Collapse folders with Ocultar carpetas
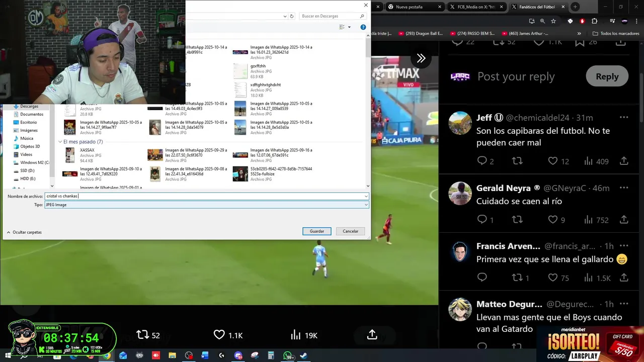Image resolution: width=644 pixels, height=362 pixels. (x=24, y=232)
